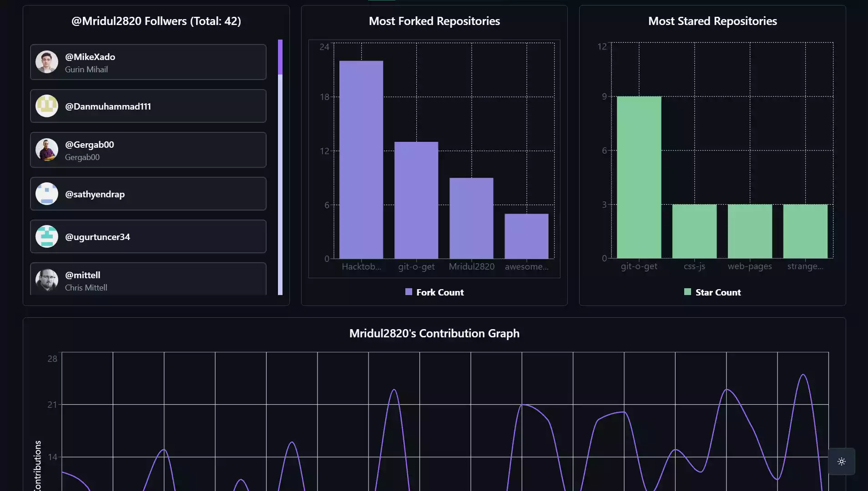Click the Gergab00 subtitle name text
Screen dimensions: 868x491
82,157
